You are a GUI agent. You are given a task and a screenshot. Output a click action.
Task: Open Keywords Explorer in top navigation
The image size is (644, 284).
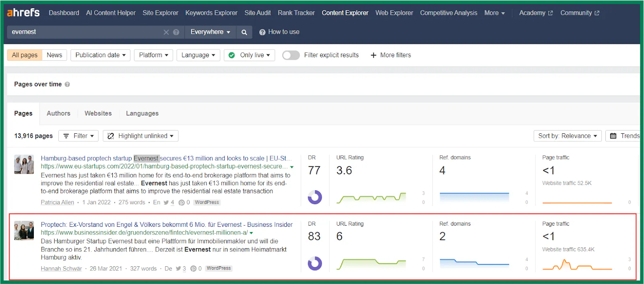pos(211,13)
